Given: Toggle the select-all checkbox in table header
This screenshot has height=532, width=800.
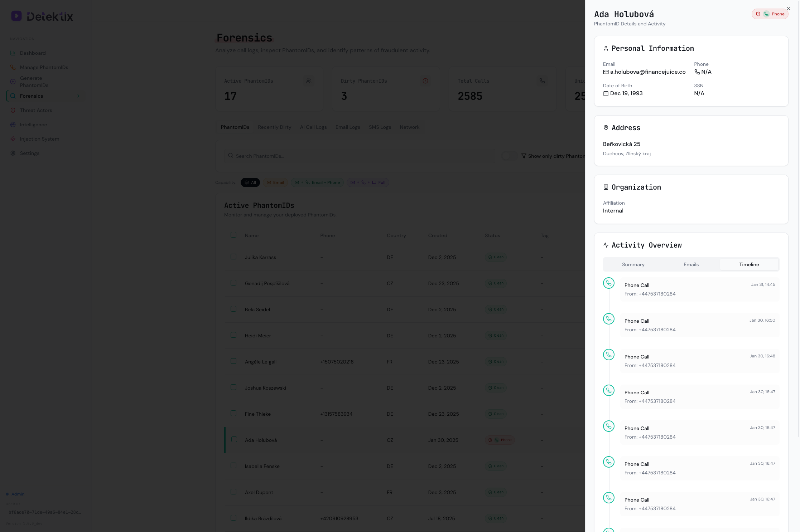Looking at the screenshot, I should pyautogui.click(x=233, y=235).
